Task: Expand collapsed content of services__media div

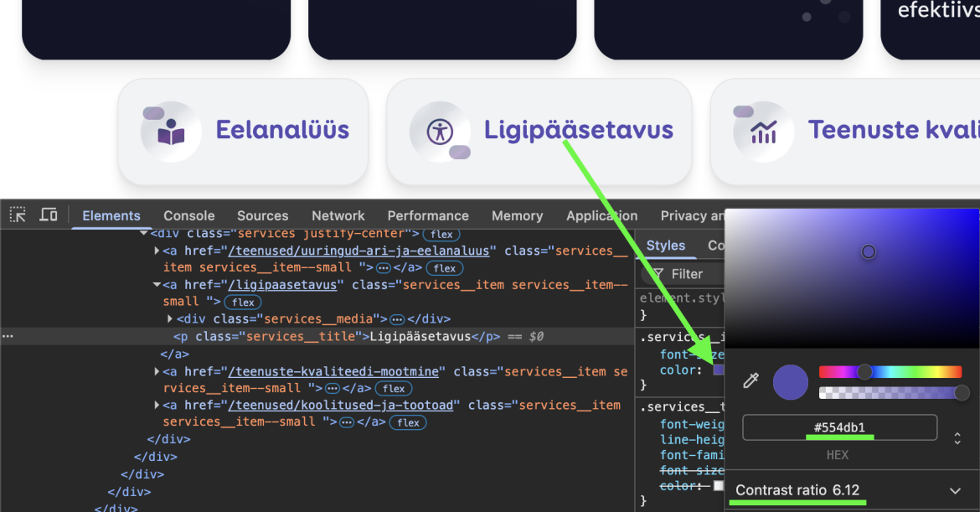Action: [x=397, y=319]
